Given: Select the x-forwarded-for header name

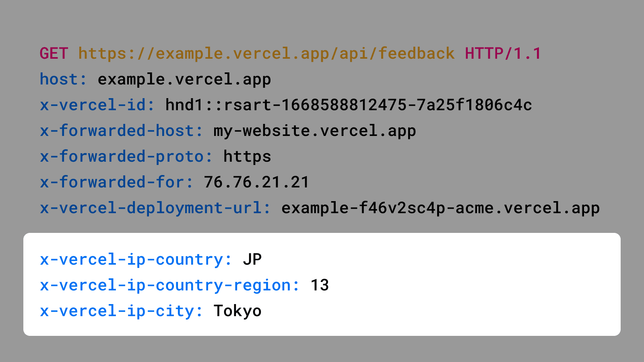Looking at the screenshot, I should pos(116,182).
